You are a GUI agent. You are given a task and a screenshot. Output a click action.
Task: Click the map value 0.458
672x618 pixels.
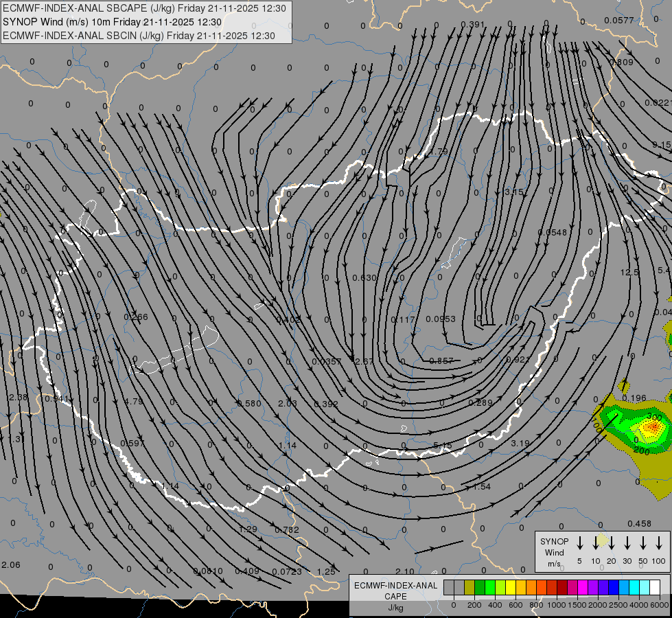pyautogui.click(x=639, y=524)
